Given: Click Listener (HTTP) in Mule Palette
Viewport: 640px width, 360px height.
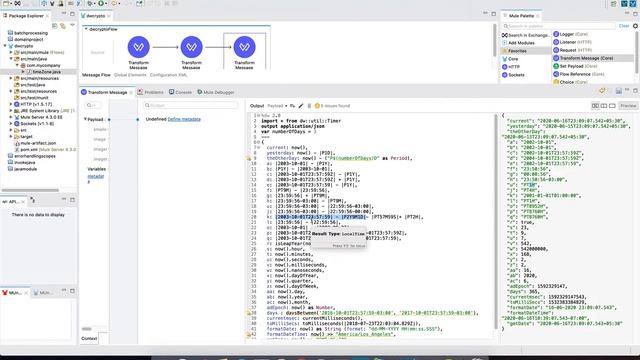Looking at the screenshot, I should click(x=572, y=42).
